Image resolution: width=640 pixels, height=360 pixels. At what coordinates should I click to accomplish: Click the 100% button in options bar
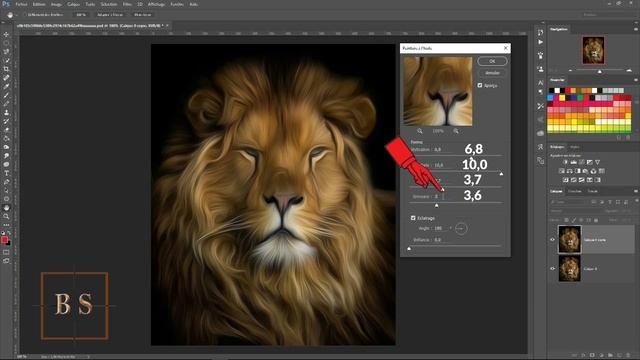[x=81, y=15]
